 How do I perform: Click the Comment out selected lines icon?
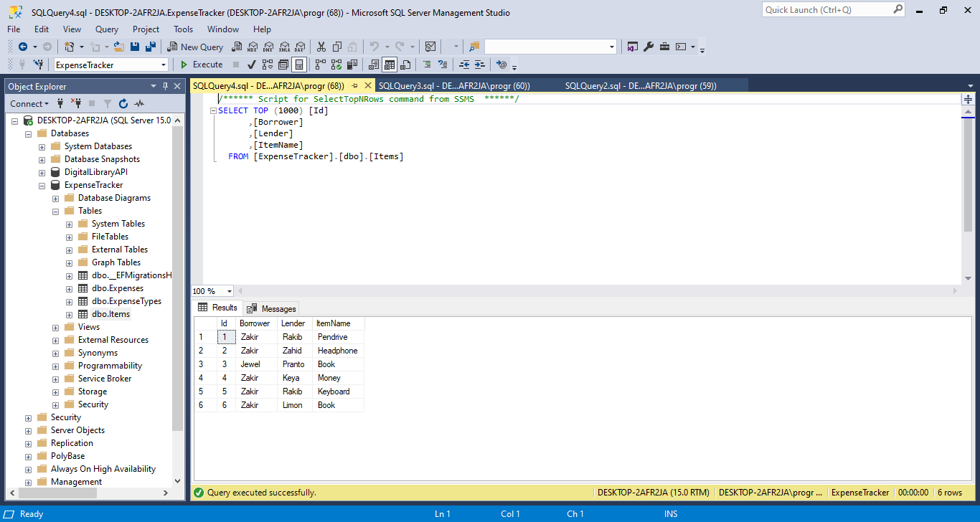(427, 65)
